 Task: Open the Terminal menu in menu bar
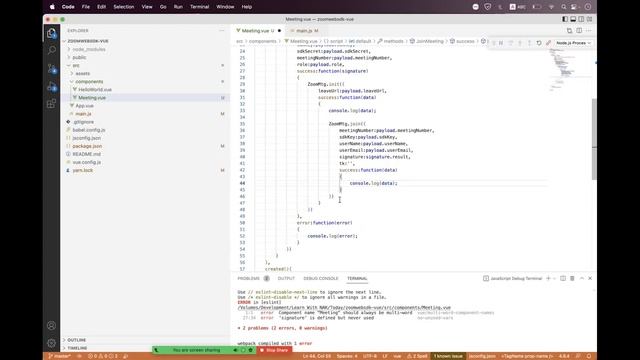[x=200, y=7]
